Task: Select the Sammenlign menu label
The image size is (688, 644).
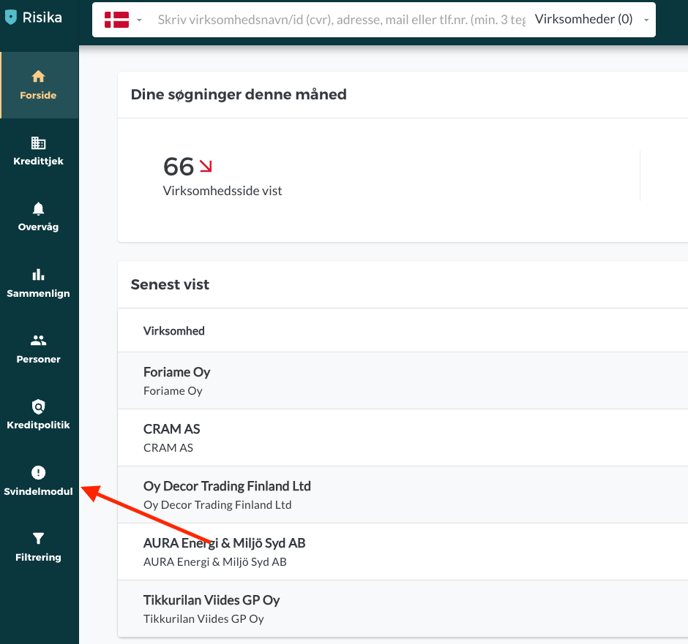Action: point(38,293)
